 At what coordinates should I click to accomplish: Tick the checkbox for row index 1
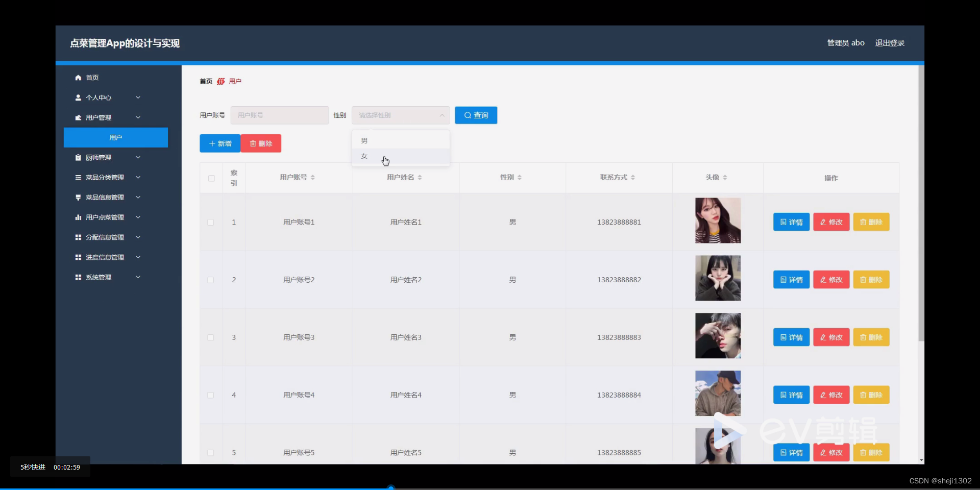pos(210,223)
